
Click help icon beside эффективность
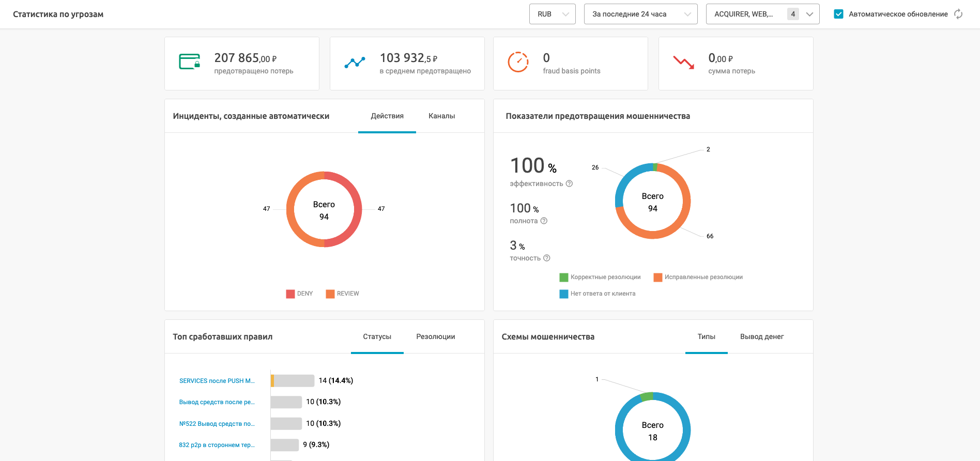click(569, 183)
